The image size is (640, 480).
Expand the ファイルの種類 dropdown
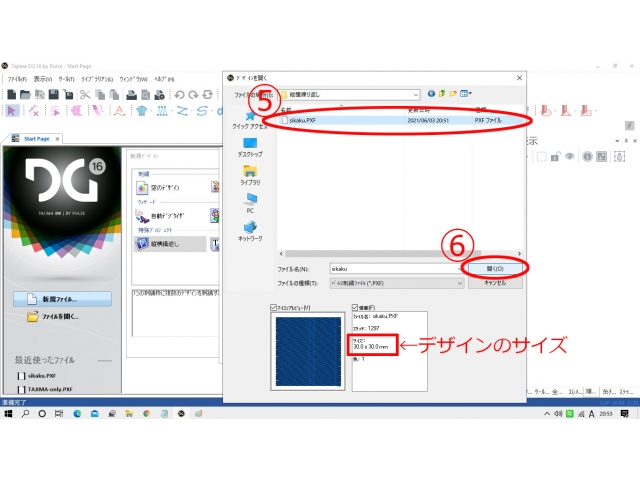pyautogui.click(x=460, y=283)
